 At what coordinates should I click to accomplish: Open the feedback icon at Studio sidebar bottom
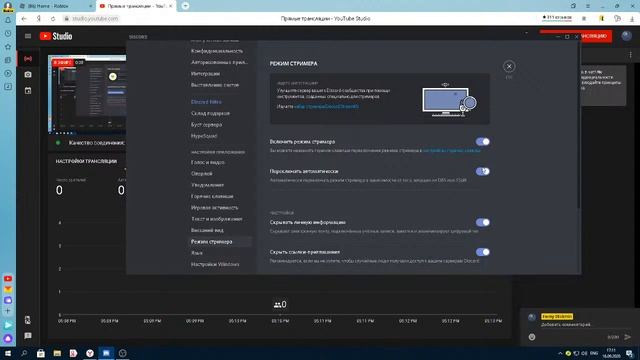coord(28,336)
